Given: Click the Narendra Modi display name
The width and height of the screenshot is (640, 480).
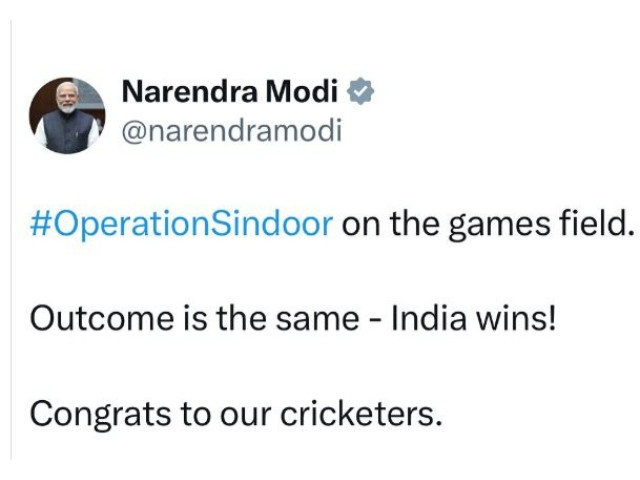Looking at the screenshot, I should [230, 91].
